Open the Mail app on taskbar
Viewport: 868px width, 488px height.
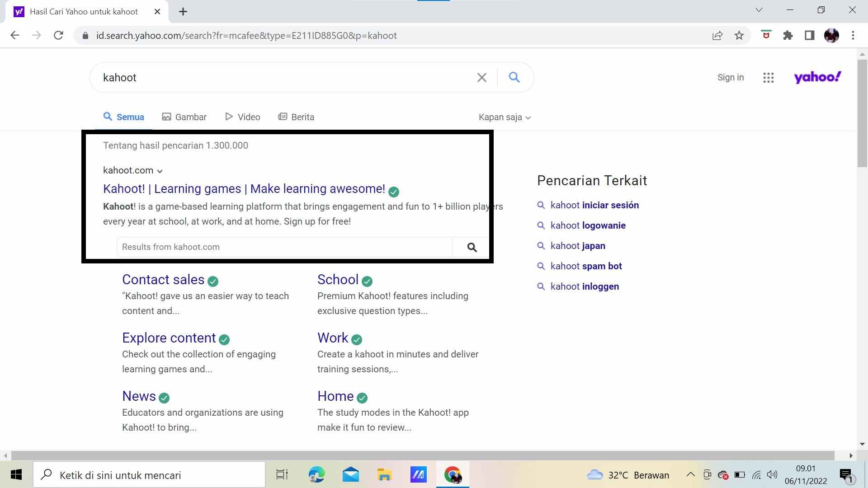[351, 475]
